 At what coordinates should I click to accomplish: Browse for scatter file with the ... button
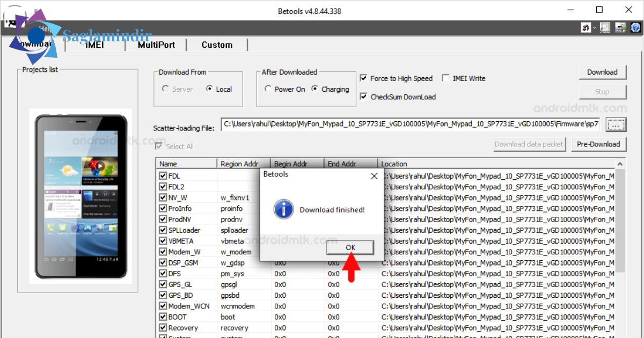[x=616, y=125]
